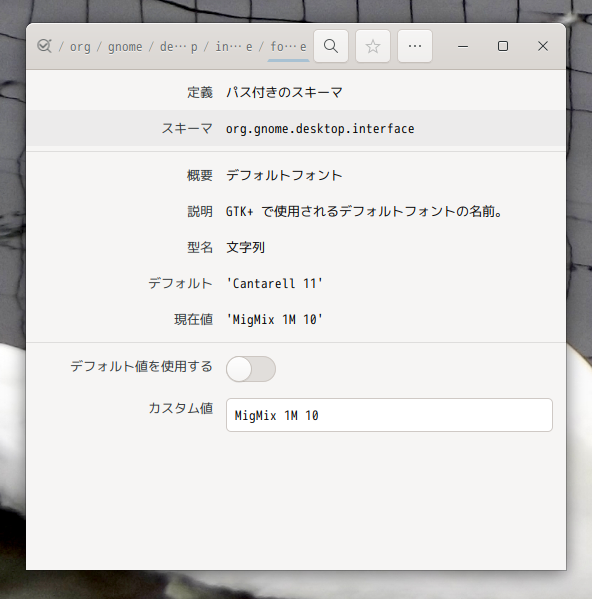Select the fo…e key breadcrumb

coord(288,47)
